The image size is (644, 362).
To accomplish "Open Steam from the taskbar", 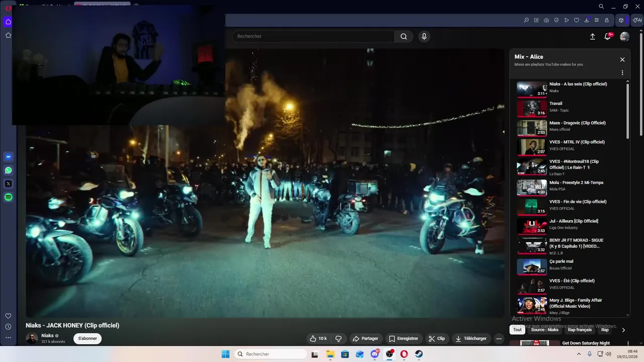I will click(x=419, y=354).
